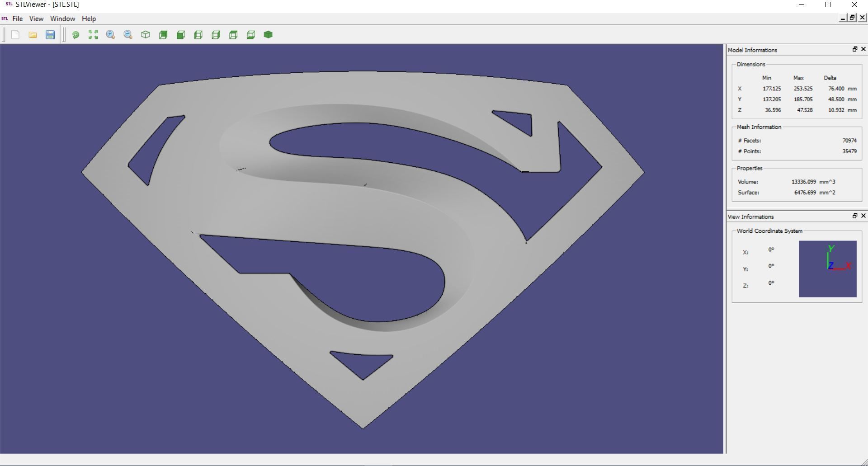
Task: Click the X rotation value 0° in View Informations
Action: pos(771,249)
